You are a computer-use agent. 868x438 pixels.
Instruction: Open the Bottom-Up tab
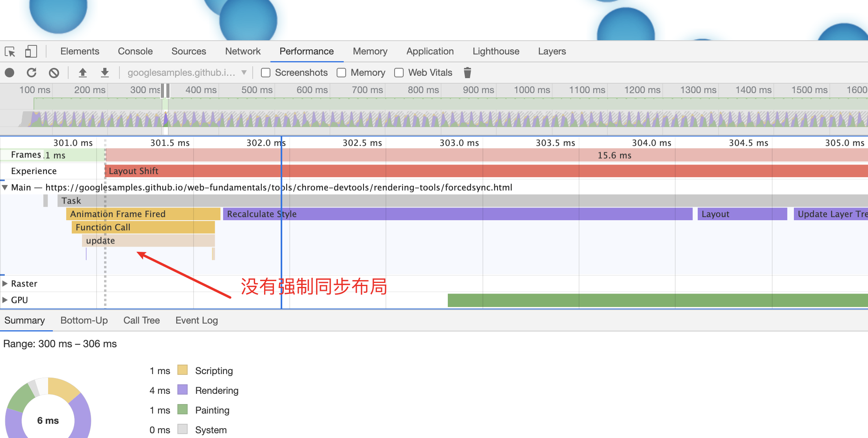[84, 320]
